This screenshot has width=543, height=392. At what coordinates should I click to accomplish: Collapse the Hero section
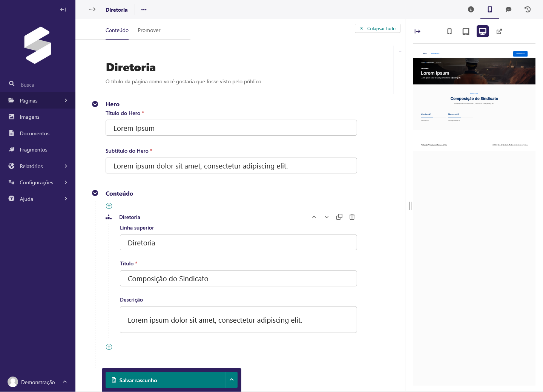click(x=95, y=104)
